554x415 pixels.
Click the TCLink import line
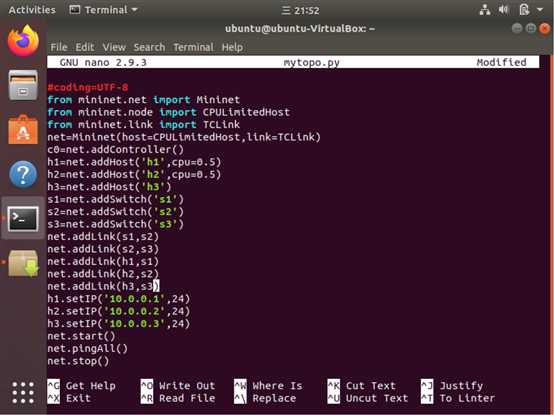tap(143, 125)
